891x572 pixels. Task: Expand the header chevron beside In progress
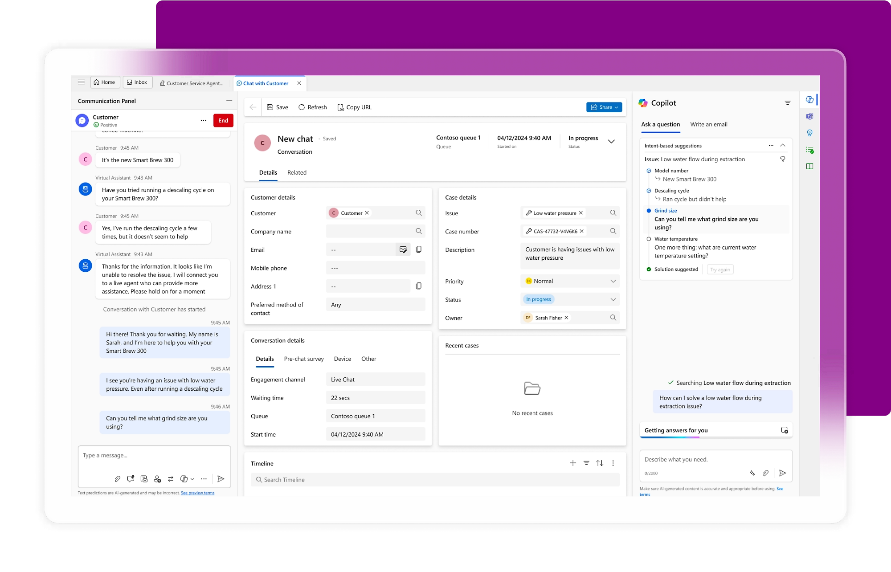[x=612, y=142]
